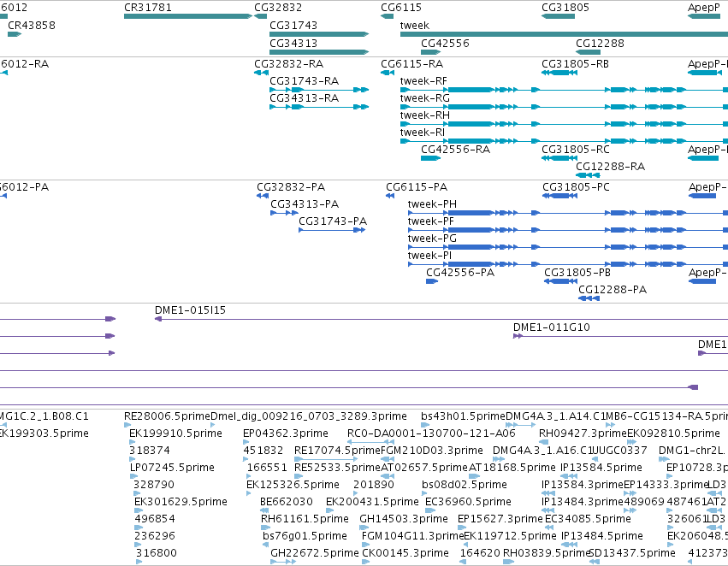The image size is (728, 566).
Task: Open the RE28006.5prime EST label
Action: [167, 416]
